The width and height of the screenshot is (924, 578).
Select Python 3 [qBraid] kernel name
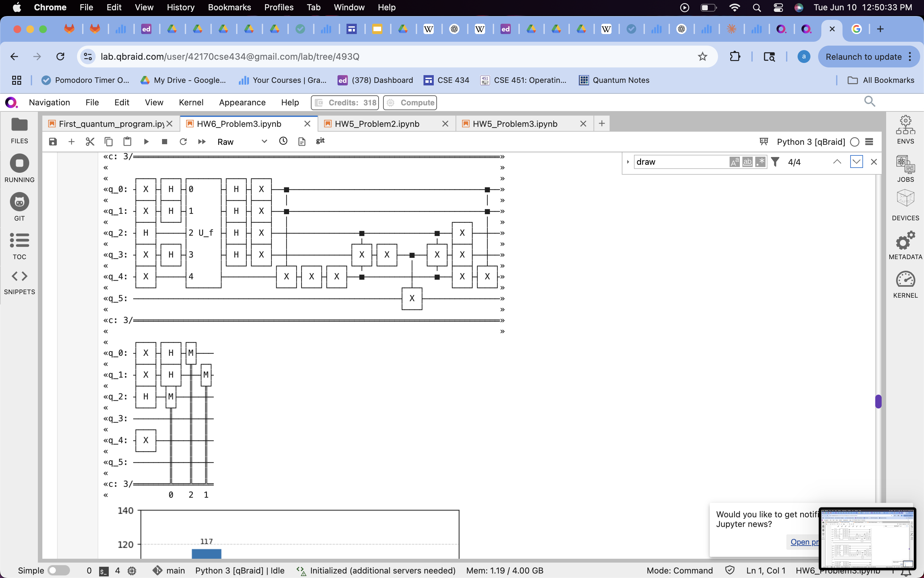(811, 142)
